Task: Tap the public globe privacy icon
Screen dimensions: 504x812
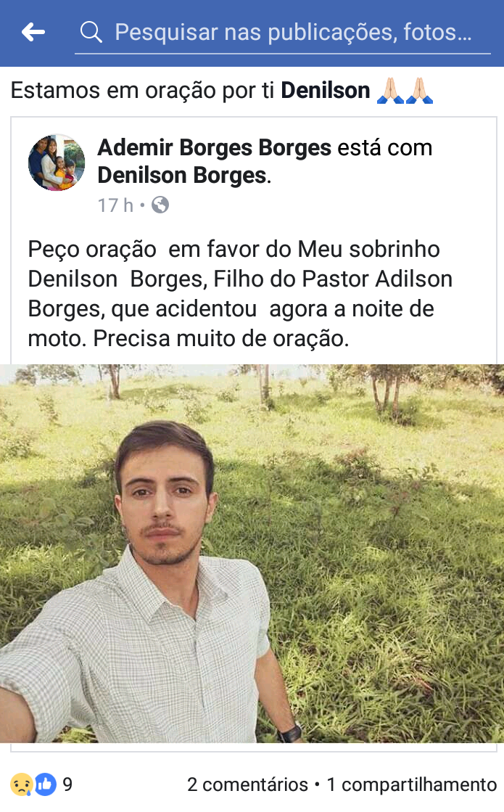Action: (x=160, y=205)
